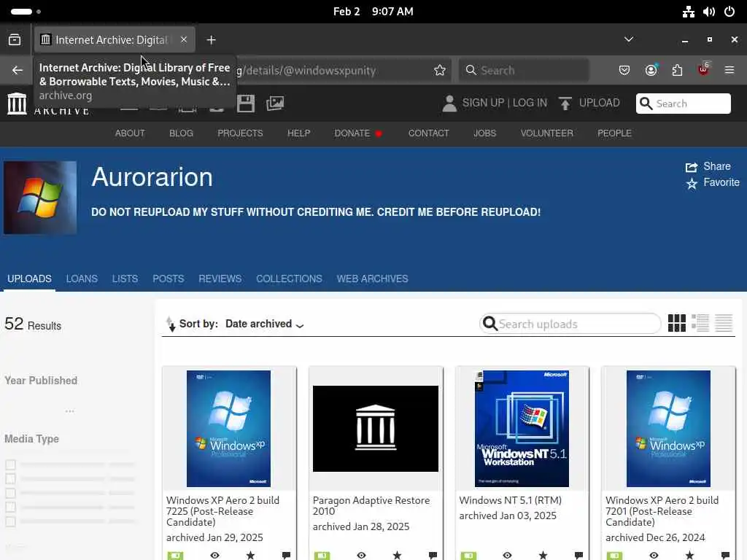Open the Firefox hamburger menu
This screenshot has height=560, width=747.
coord(729,71)
